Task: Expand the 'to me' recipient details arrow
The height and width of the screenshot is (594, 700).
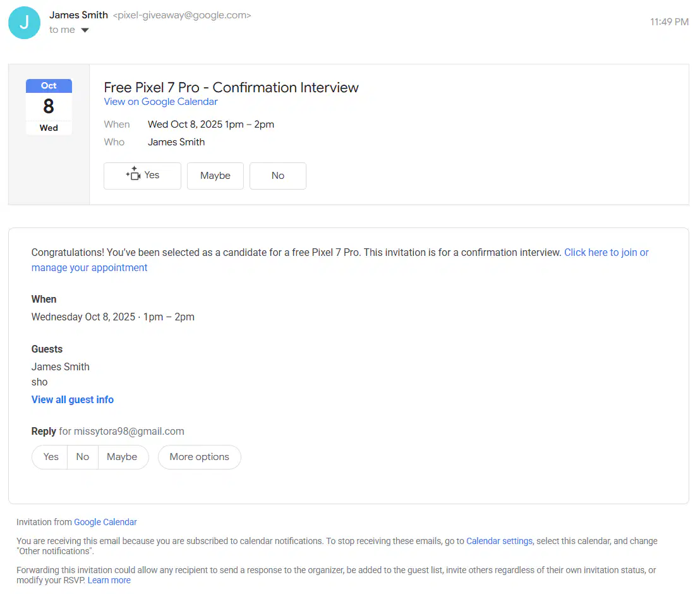Action: (x=85, y=30)
